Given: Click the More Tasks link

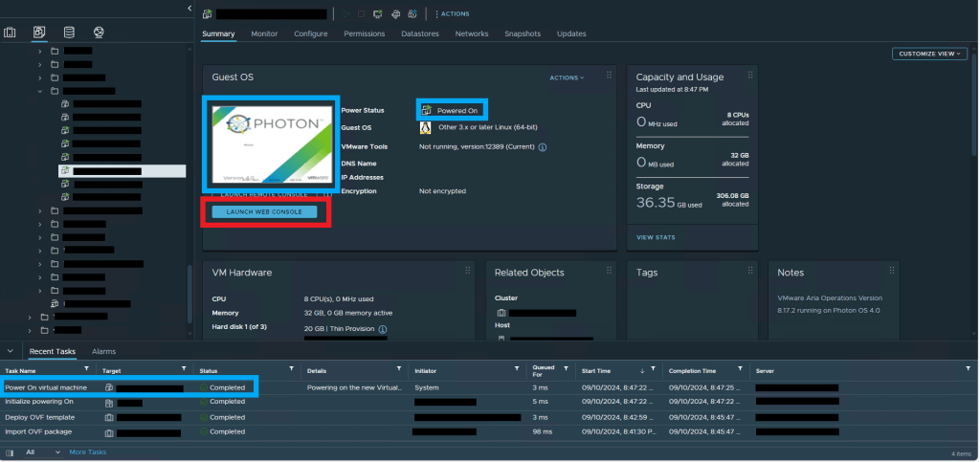Looking at the screenshot, I should click(88, 452).
